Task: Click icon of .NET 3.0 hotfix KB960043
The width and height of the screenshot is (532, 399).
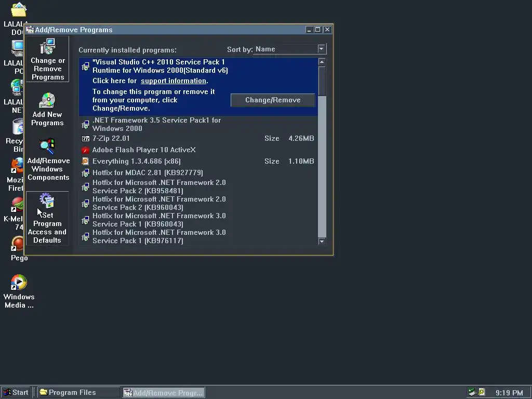Action: click(x=86, y=220)
